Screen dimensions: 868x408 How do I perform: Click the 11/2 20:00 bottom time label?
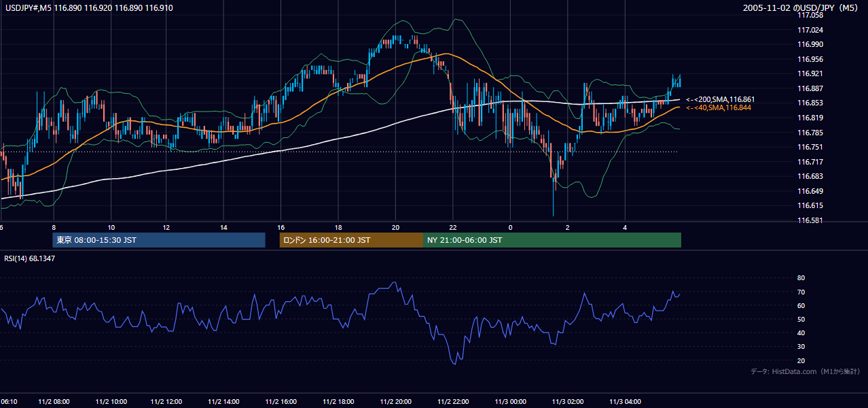(x=395, y=402)
